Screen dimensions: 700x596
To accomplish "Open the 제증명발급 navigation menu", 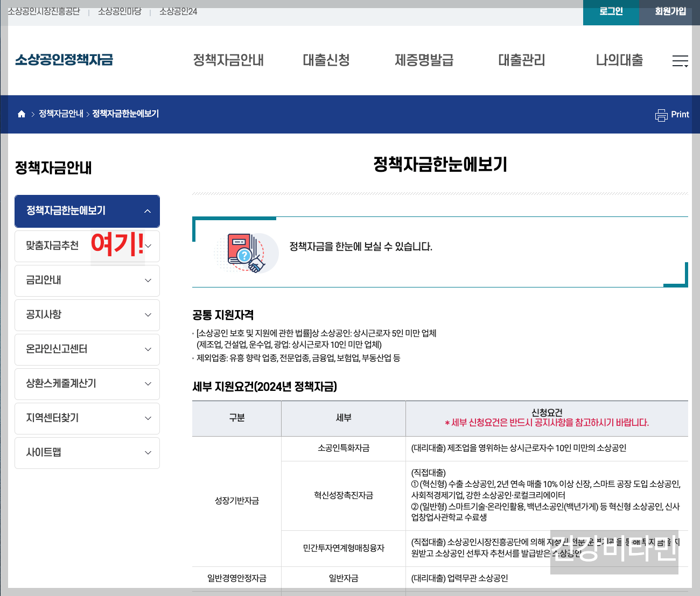I will click(x=424, y=60).
